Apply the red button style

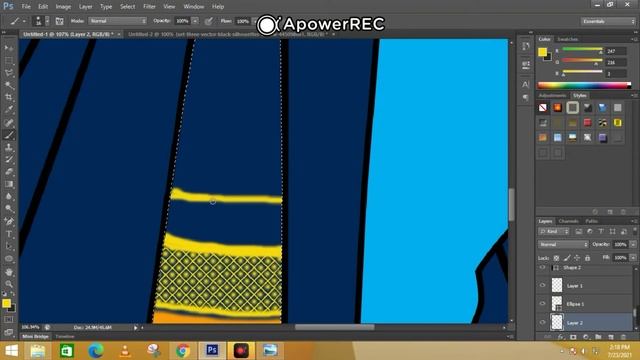click(587, 122)
